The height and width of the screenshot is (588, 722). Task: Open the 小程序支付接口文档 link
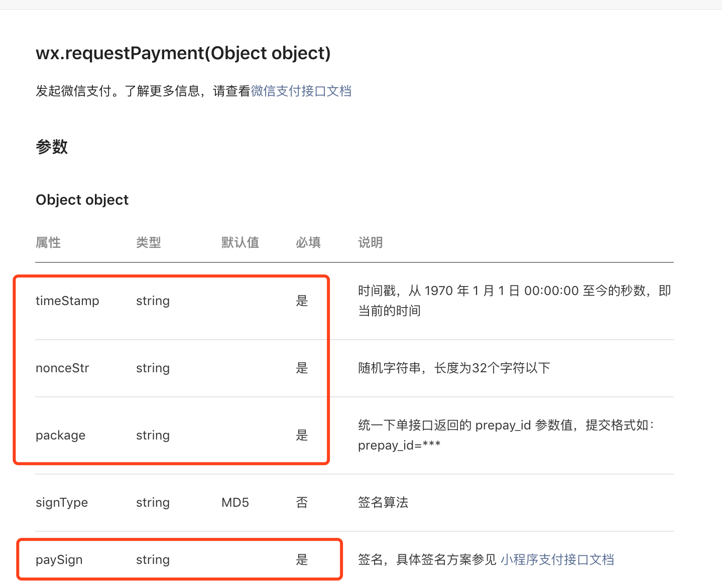point(557,559)
